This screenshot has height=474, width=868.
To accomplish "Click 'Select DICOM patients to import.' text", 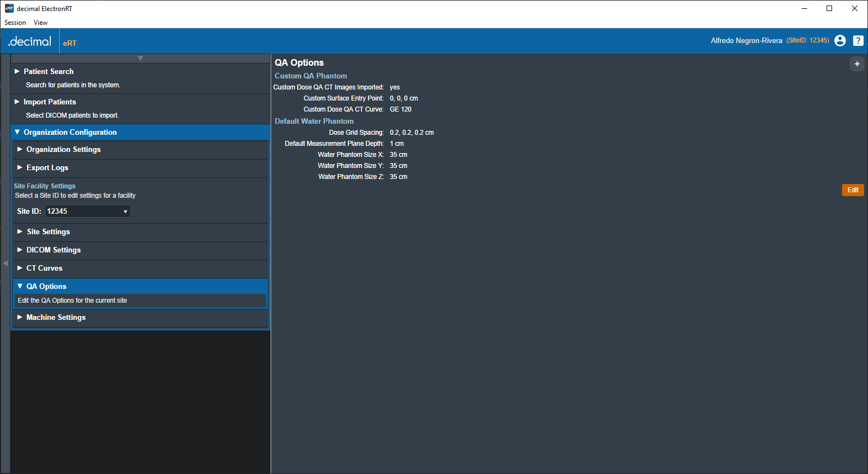I will coord(72,115).
